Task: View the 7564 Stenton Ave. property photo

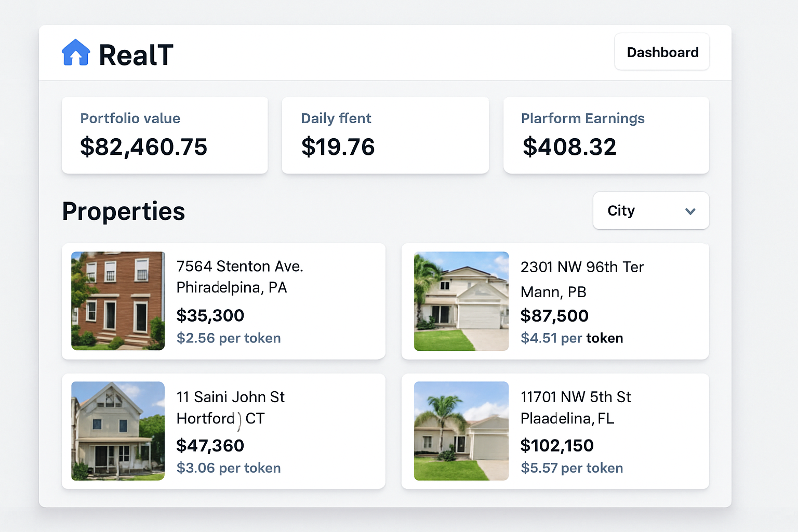Action: click(x=117, y=301)
